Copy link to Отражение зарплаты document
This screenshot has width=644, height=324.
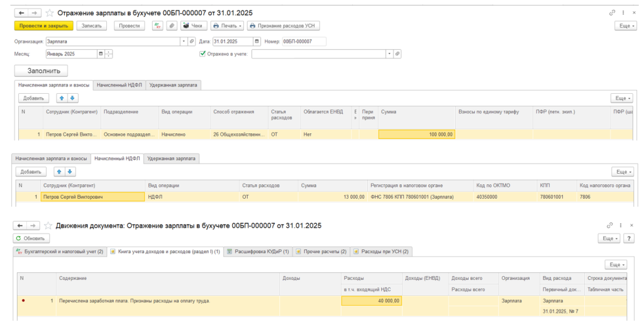(x=613, y=13)
